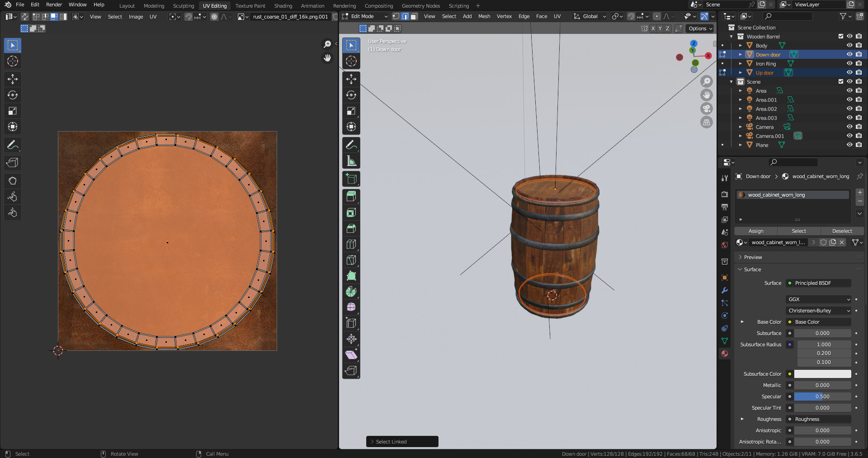This screenshot has height=458, width=868.
Task: Click the viewport camera view icon
Action: tap(707, 109)
